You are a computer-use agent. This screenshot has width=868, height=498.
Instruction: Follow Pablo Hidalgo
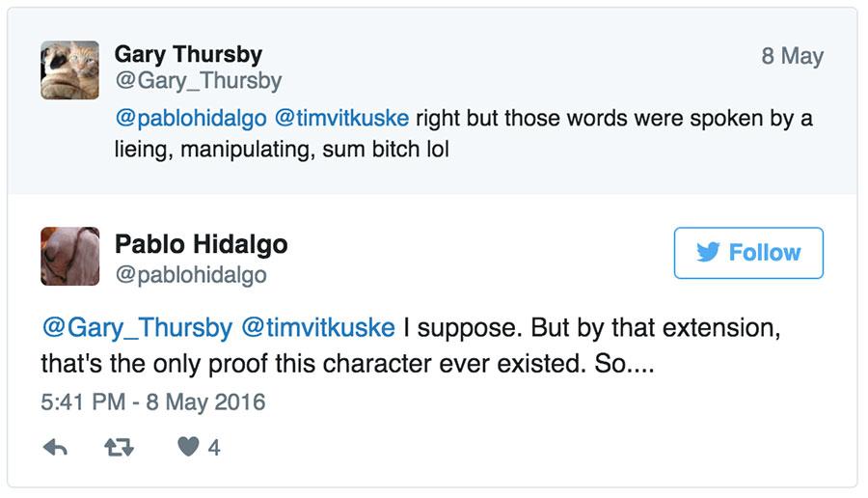coord(748,253)
